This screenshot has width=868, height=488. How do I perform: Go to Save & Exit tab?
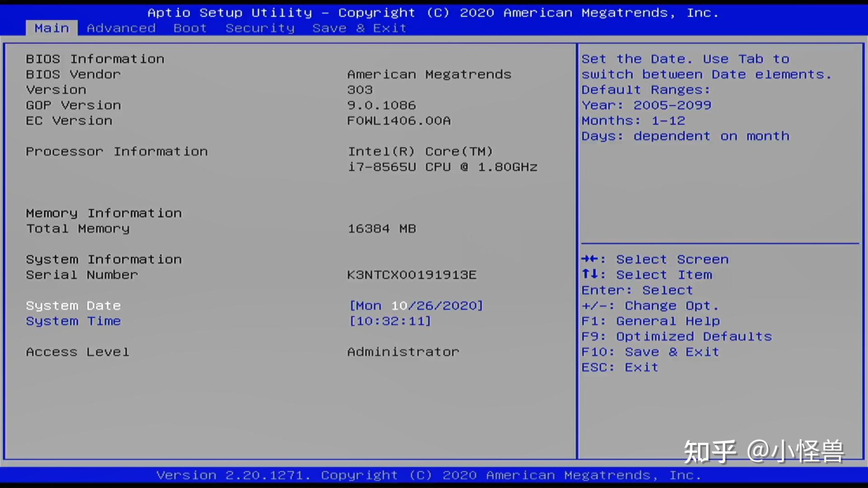[359, 28]
